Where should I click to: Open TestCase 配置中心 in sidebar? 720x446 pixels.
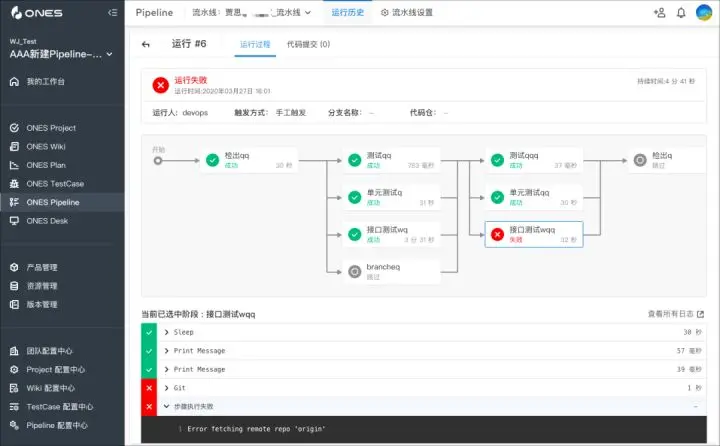coord(62,406)
